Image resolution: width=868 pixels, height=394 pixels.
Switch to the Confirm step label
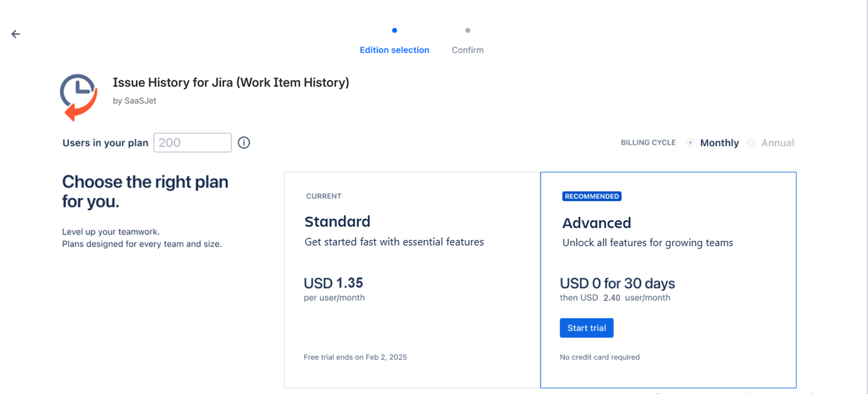pos(468,50)
